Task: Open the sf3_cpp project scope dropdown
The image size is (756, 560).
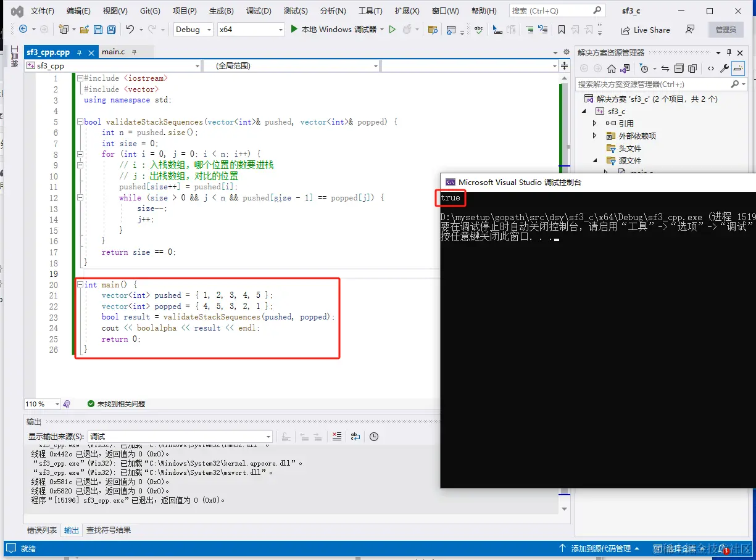Action: (x=113, y=65)
